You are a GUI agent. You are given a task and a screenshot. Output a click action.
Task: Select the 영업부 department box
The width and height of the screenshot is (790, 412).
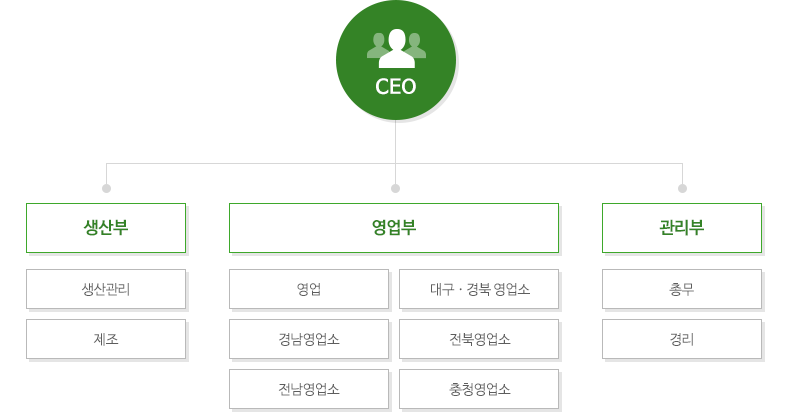394,228
